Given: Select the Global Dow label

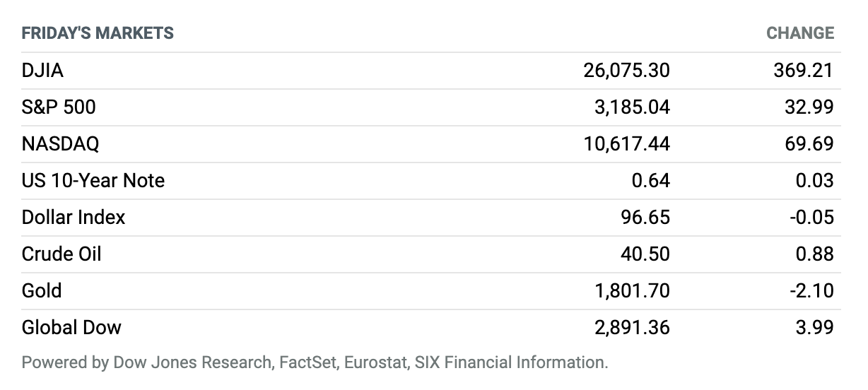Looking at the screenshot, I should click(x=71, y=327).
